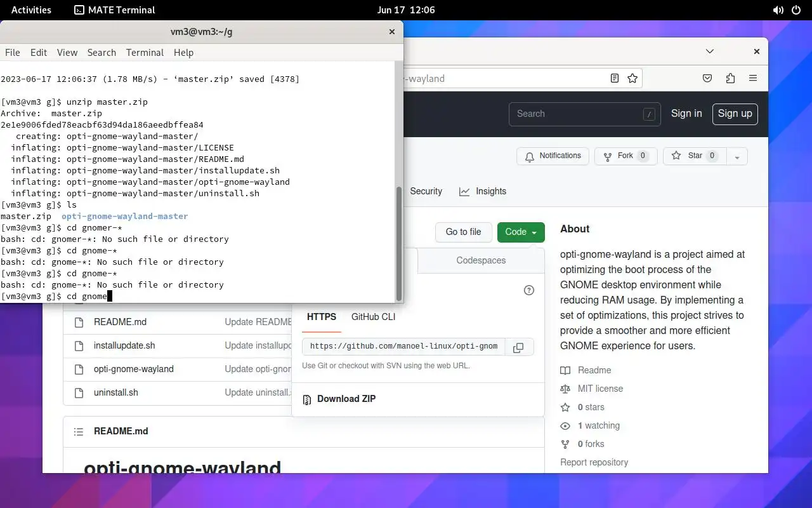This screenshot has height=508, width=812.
Task: Click the Pocket save icon in Firefox
Action: point(707,78)
